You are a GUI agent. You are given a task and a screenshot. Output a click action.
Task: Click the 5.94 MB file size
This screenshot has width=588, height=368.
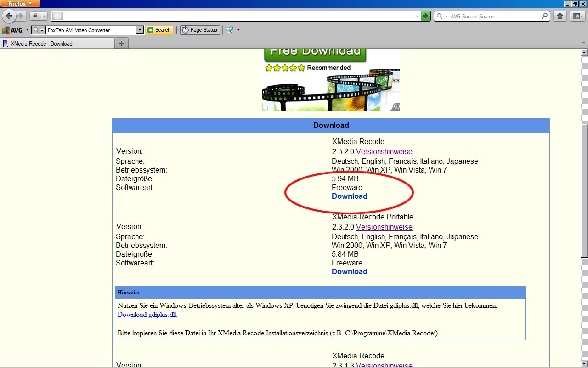click(x=345, y=178)
